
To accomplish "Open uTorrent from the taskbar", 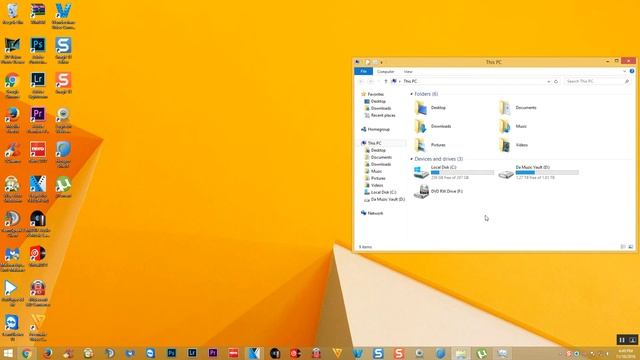I will click(x=482, y=353).
